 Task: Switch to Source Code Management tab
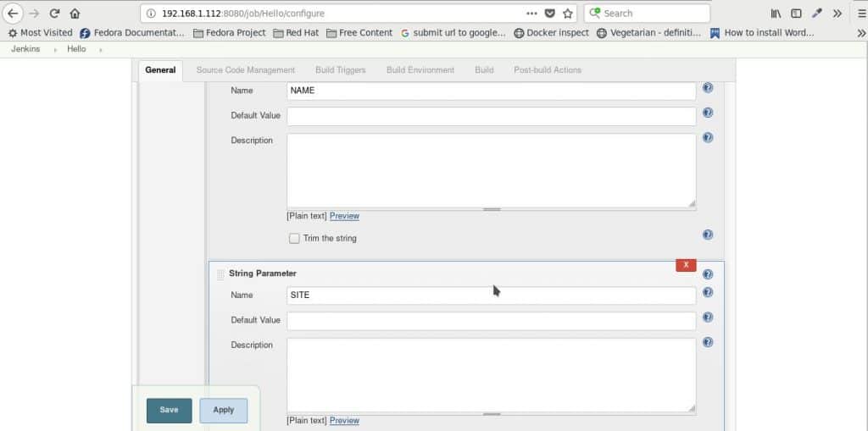246,70
